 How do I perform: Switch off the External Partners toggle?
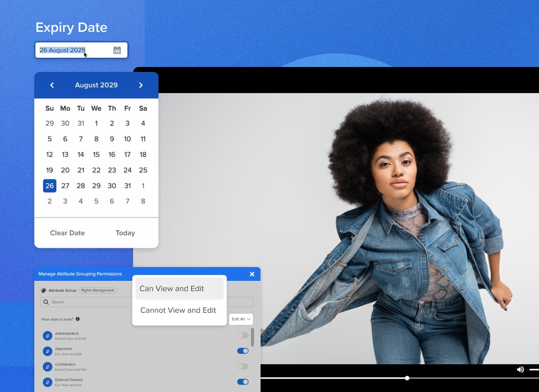(243, 382)
